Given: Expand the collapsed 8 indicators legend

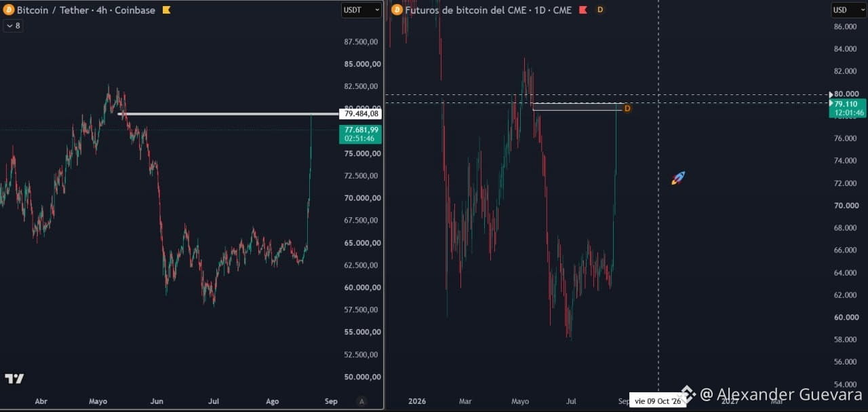Looking at the screenshot, I should coord(12,26).
